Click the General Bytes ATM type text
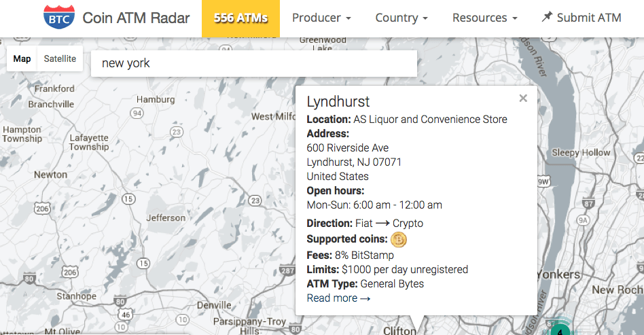 coord(392,283)
